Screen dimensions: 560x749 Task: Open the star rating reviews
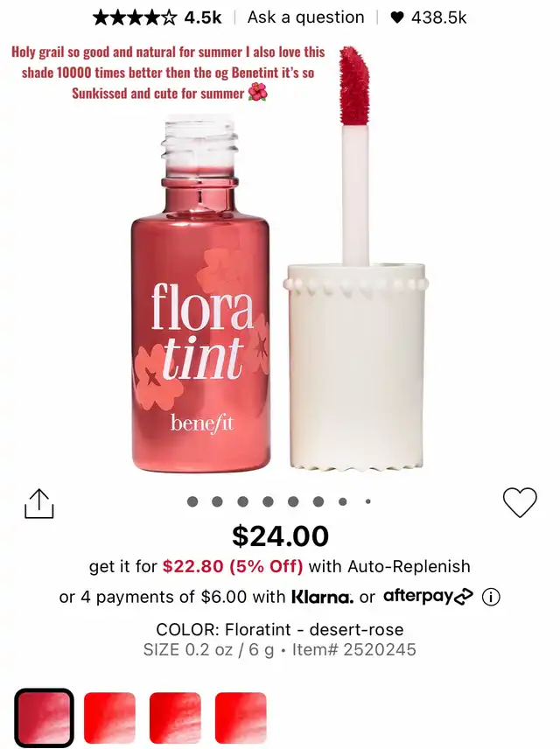click(x=135, y=17)
